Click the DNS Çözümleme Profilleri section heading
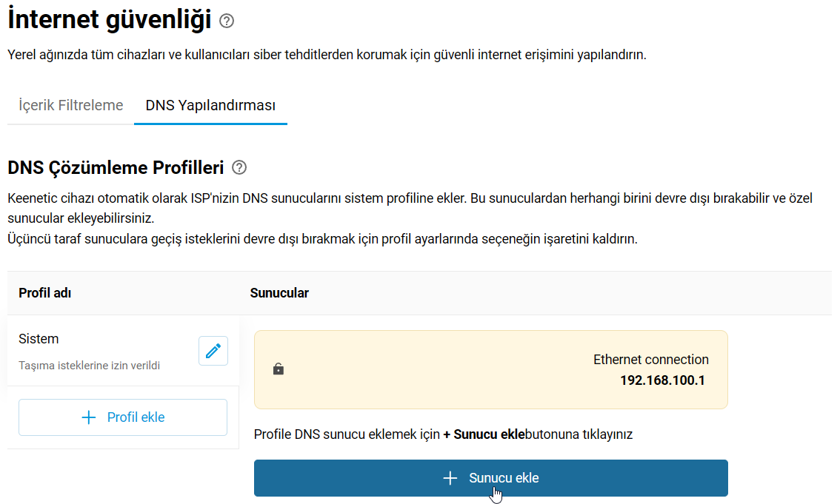This screenshot has width=840, height=504. (116, 168)
